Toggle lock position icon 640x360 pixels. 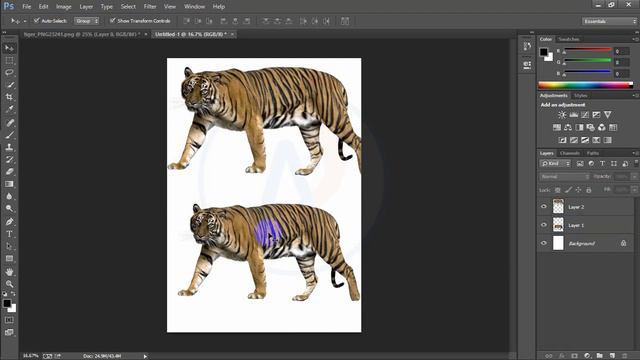point(578,190)
